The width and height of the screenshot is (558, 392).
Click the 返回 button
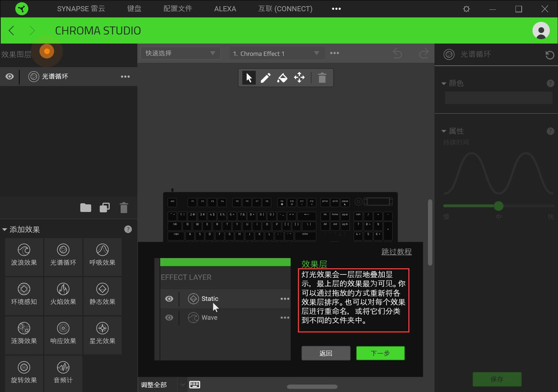(326, 353)
